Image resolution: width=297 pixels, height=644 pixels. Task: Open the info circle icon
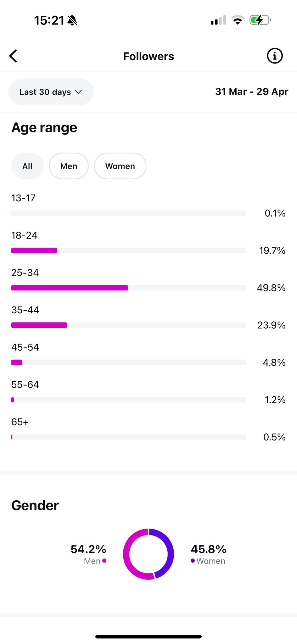(x=275, y=56)
